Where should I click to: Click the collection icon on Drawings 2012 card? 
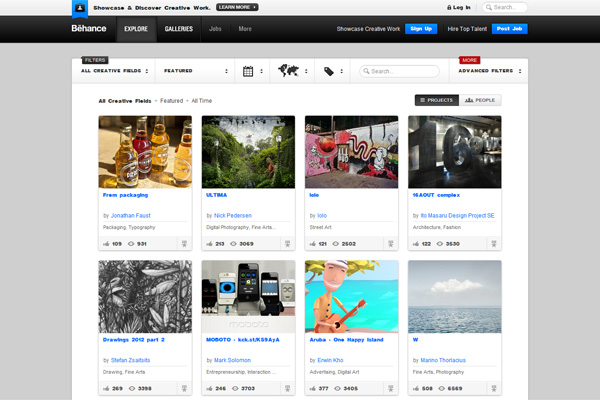point(184,388)
